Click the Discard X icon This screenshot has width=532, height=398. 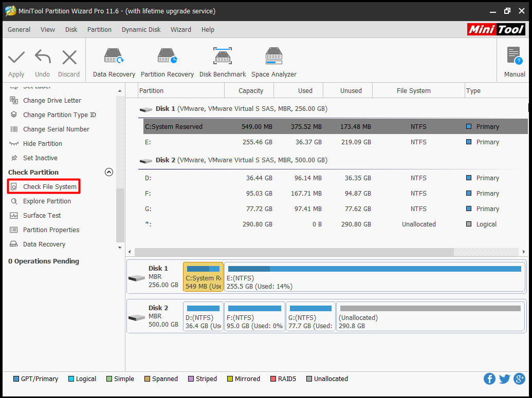pyautogui.click(x=69, y=57)
